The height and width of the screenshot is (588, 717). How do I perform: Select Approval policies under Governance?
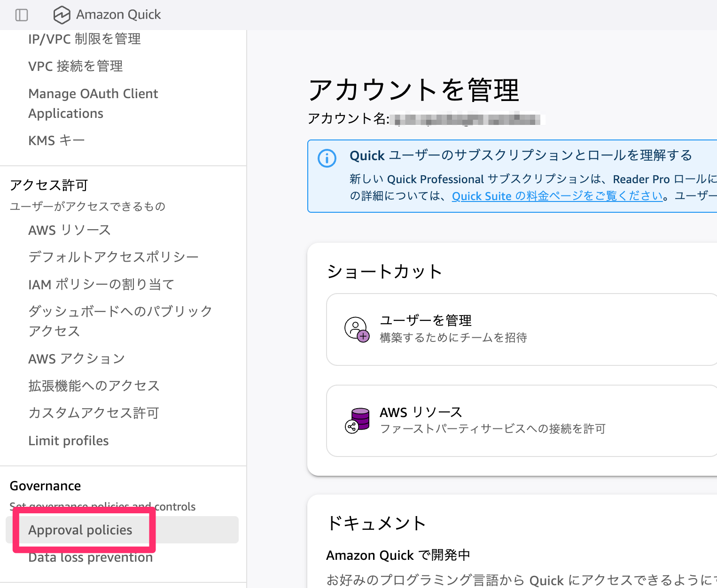[122, 530]
